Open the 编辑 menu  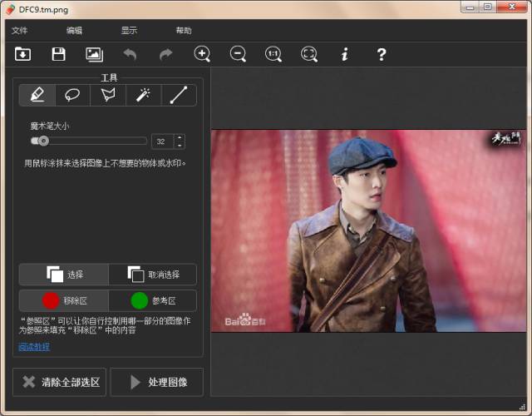point(74,31)
